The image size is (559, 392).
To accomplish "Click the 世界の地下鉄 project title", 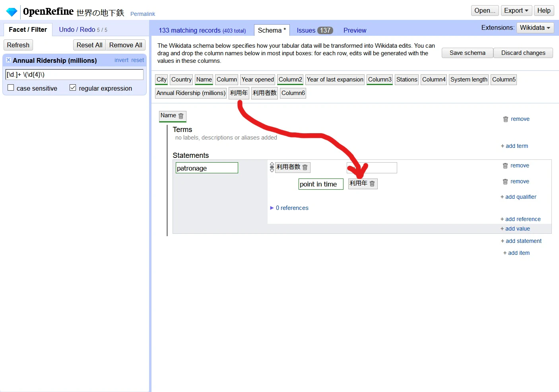I will [x=101, y=13].
